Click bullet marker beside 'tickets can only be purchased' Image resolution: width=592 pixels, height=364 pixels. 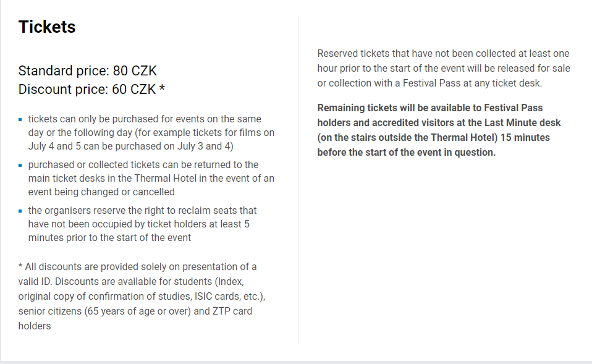(x=21, y=119)
